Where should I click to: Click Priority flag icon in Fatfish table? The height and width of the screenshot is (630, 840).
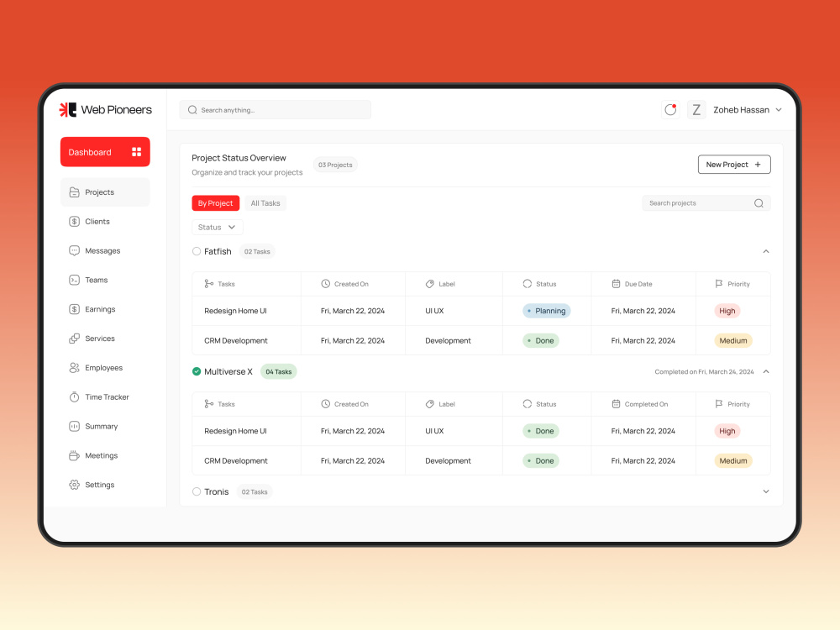pyautogui.click(x=719, y=284)
